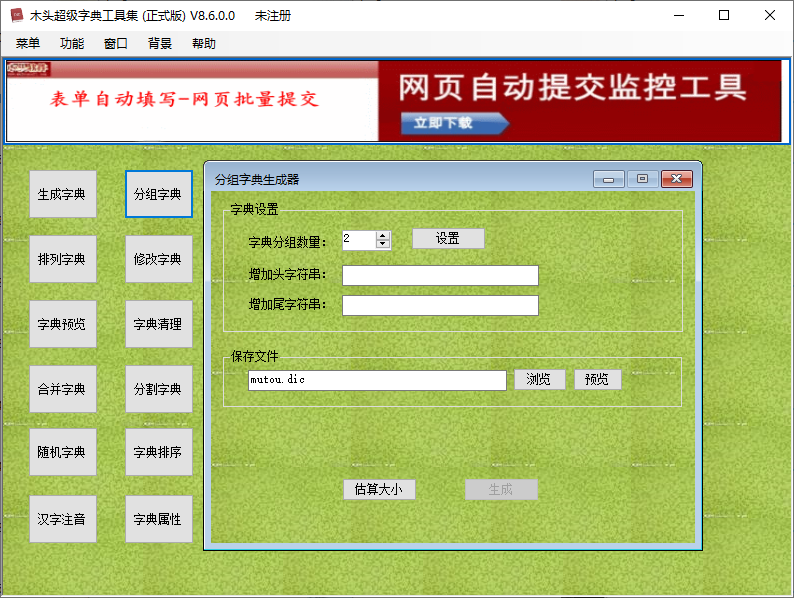Click the 字典属性 button
The image size is (794, 598).
pyautogui.click(x=158, y=519)
